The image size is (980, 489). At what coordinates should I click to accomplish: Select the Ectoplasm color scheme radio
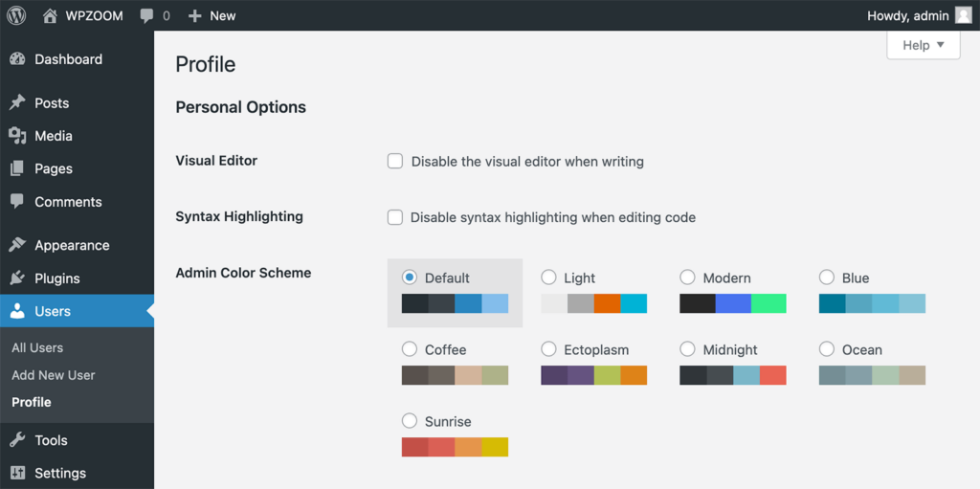[548, 349]
